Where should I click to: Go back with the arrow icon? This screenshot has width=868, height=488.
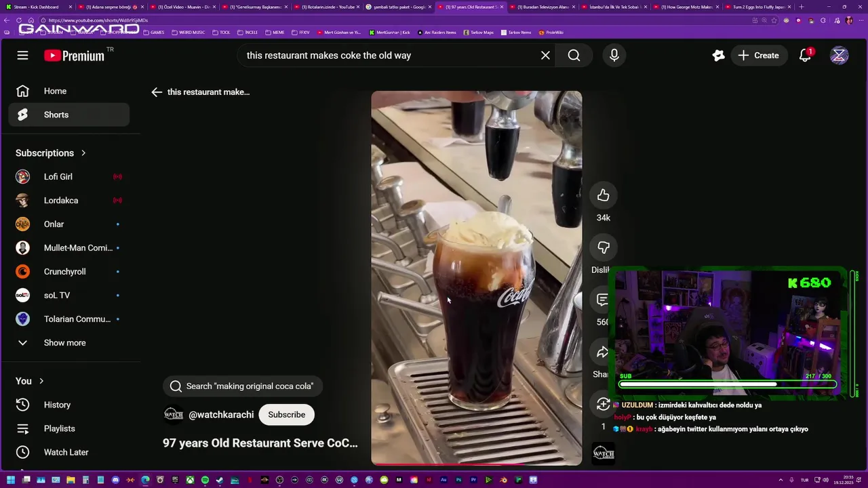pos(157,92)
